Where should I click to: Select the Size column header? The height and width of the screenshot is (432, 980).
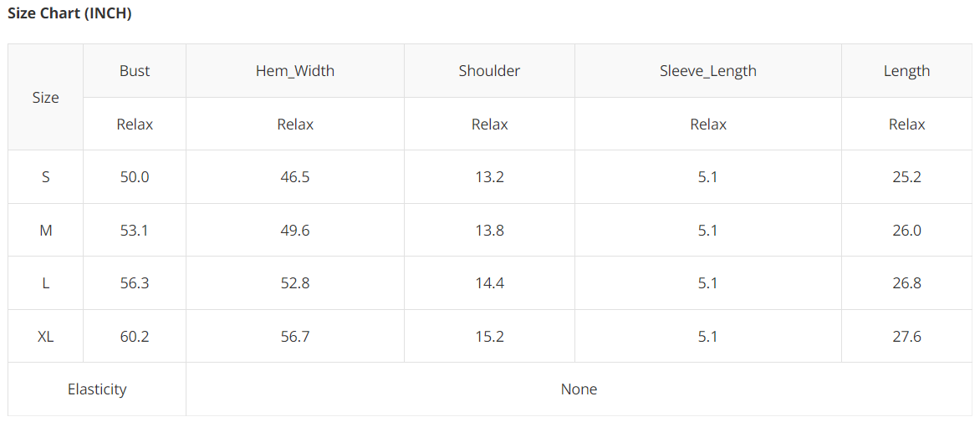pyautogui.click(x=45, y=98)
